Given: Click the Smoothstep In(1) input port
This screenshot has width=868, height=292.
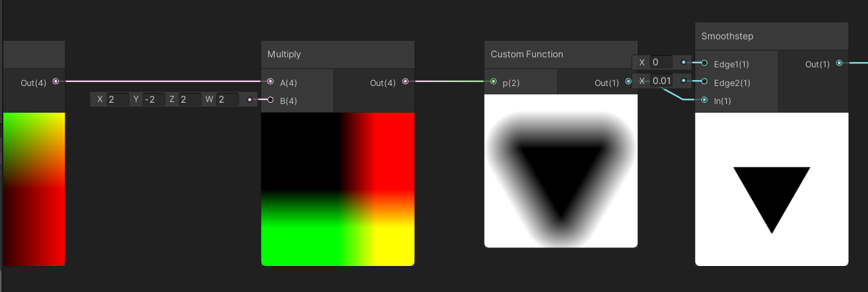Looking at the screenshot, I should point(705,100).
